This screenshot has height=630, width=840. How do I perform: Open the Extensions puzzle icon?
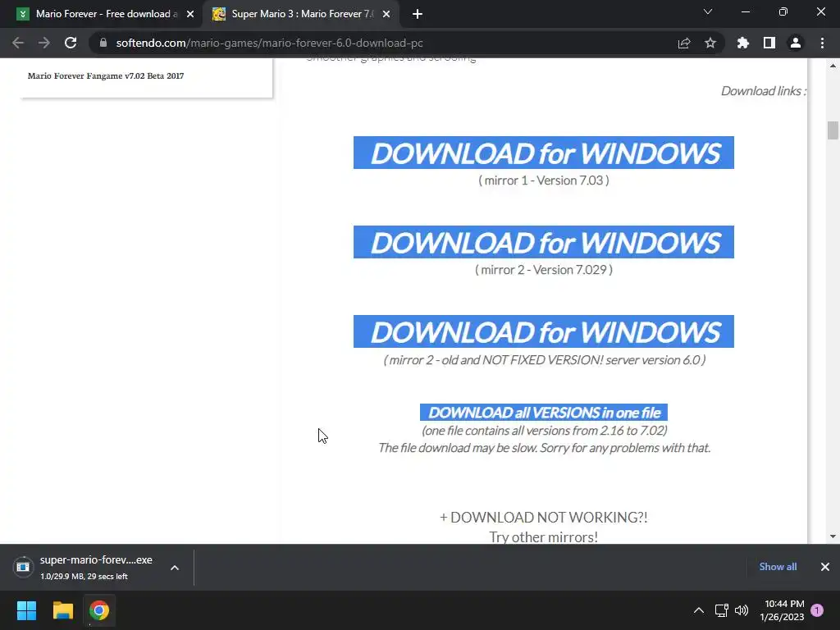pyautogui.click(x=743, y=43)
